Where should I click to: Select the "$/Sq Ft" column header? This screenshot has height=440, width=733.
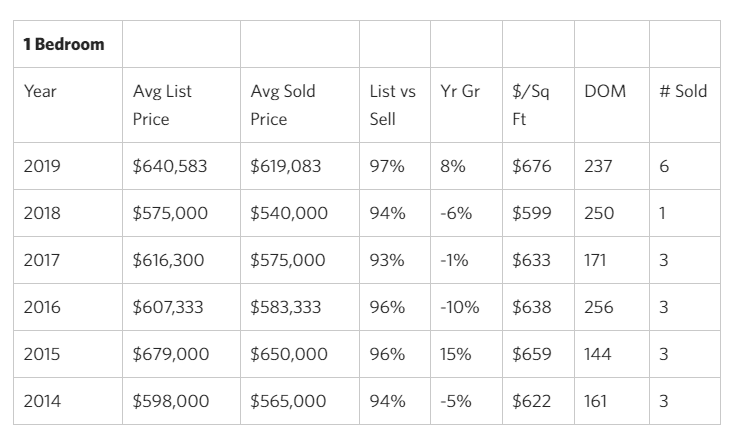point(532,105)
